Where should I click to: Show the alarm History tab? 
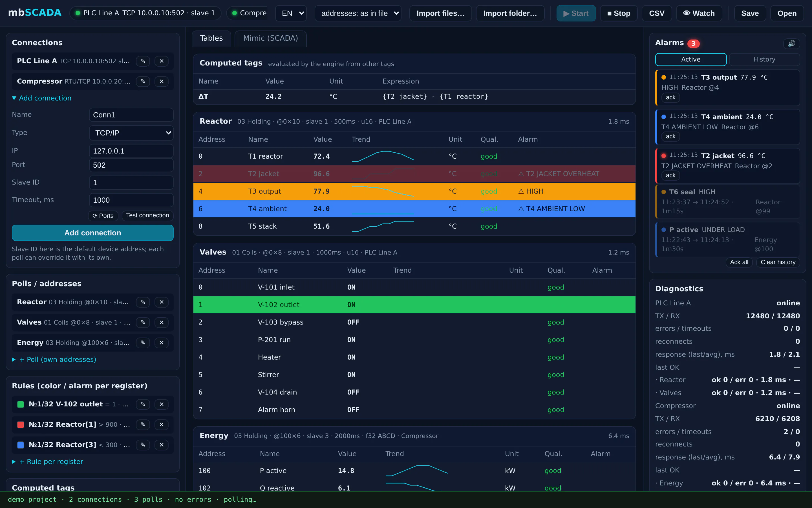point(764,60)
